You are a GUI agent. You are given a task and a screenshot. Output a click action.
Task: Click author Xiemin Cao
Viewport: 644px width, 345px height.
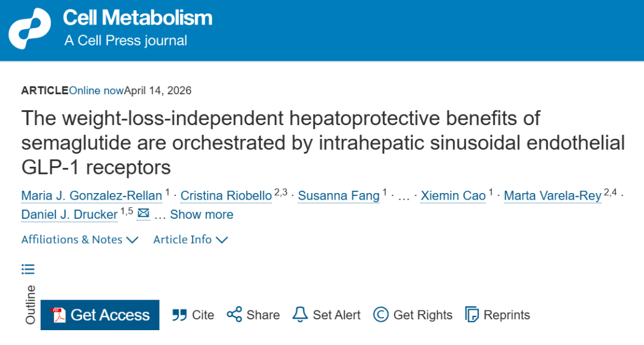(x=453, y=196)
